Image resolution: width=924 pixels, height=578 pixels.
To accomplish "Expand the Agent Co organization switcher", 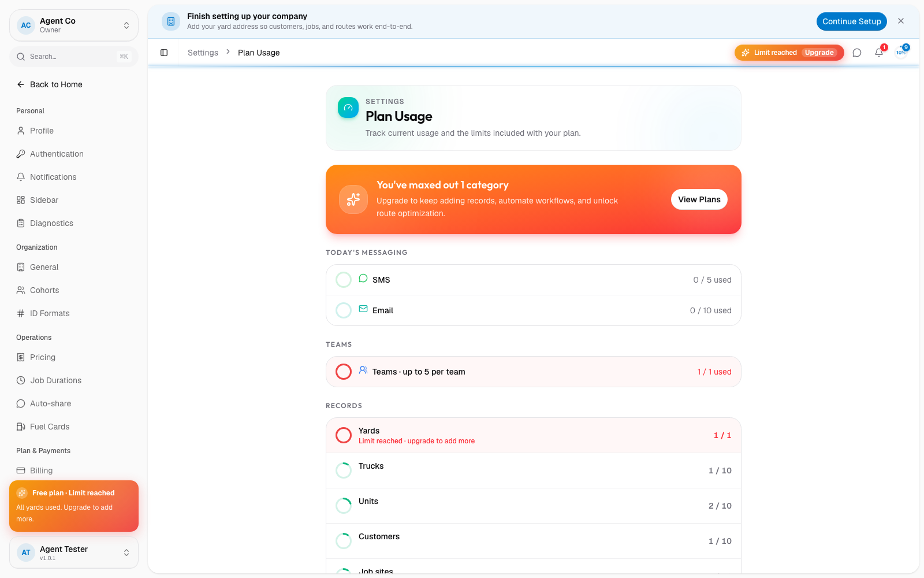I will point(74,25).
